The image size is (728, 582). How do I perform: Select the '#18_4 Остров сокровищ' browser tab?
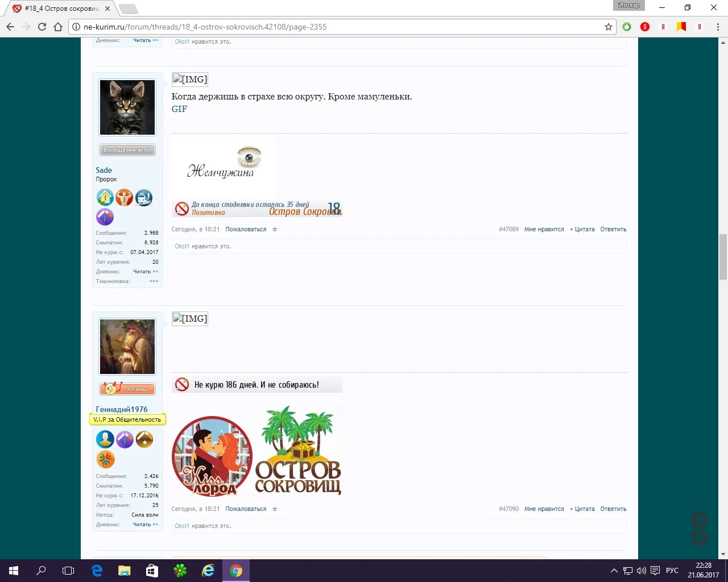tap(61, 9)
